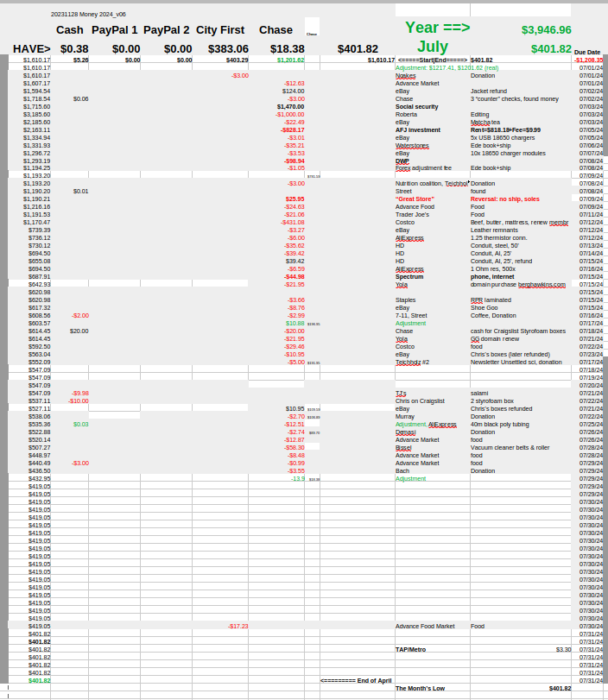
Task: Click the 'Leather remnants' description
Action: (494, 230)
